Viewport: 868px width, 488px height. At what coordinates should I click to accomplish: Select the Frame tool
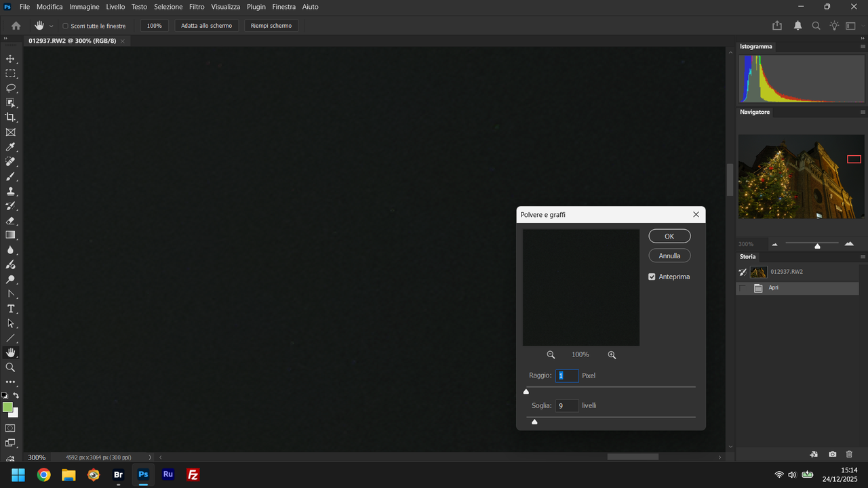(10, 132)
